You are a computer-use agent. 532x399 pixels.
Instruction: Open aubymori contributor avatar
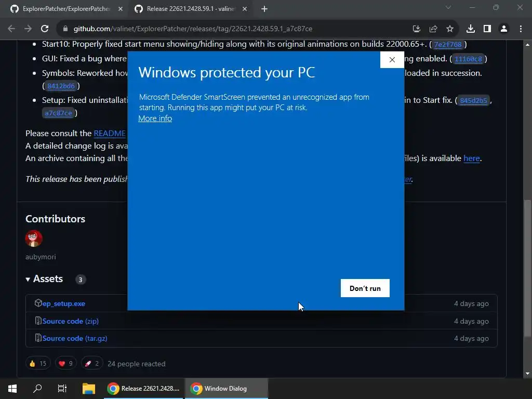34,238
